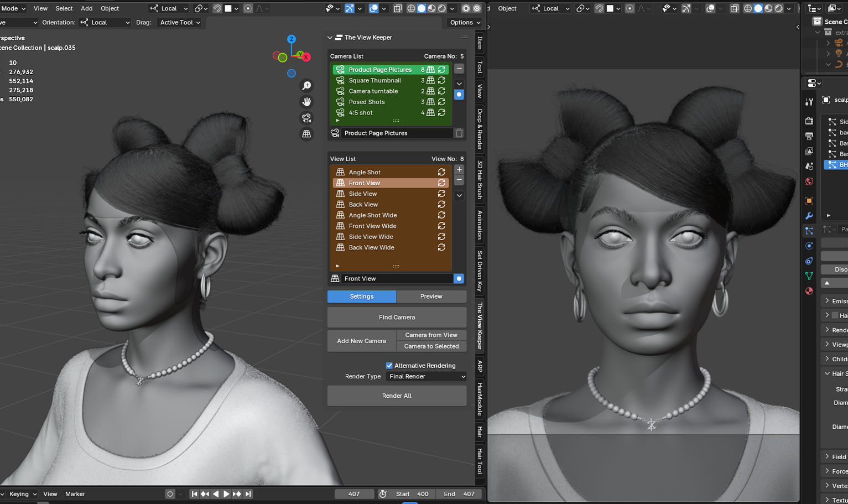Open the Physics properties tab icon
Image resolution: width=848 pixels, height=504 pixels.
click(x=809, y=246)
